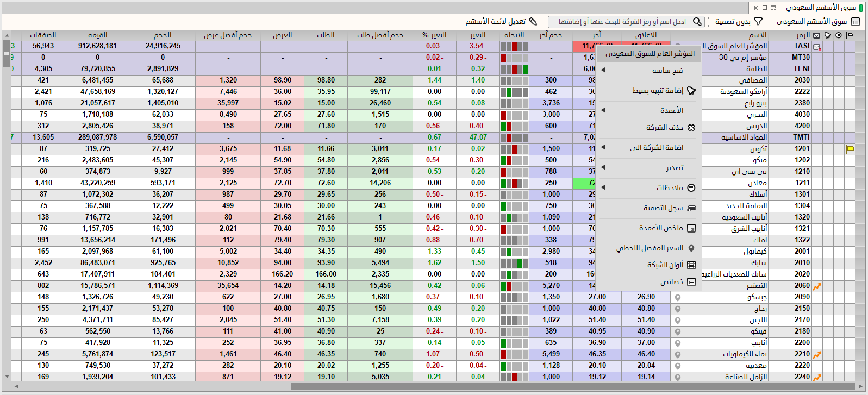Click the value cell 86,483,071
The width and height of the screenshot is (868, 395).
[x=97, y=263]
